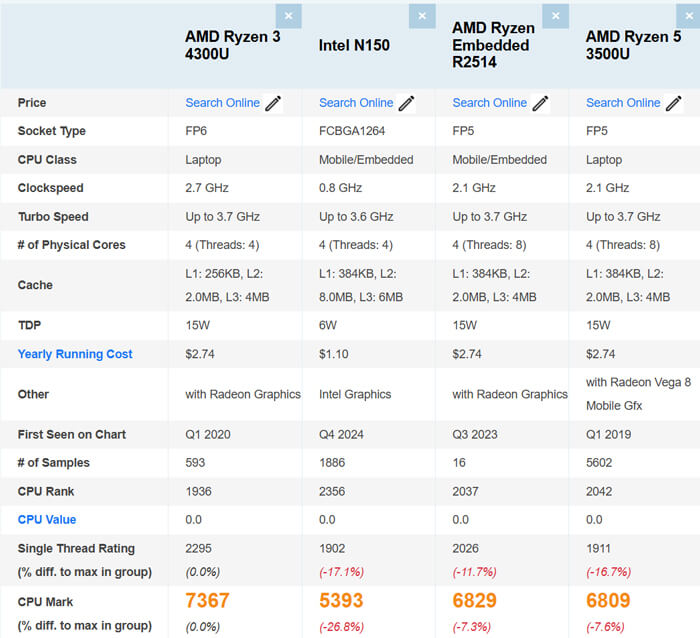Click socket type FP6 cell
The width and height of the screenshot is (700, 638).
[x=196, y=131]
